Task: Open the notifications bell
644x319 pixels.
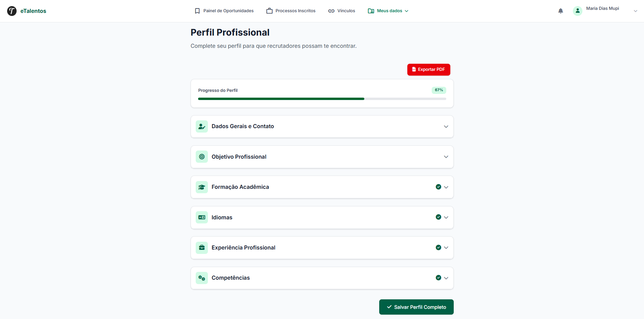Action: [x=561, y=11]
